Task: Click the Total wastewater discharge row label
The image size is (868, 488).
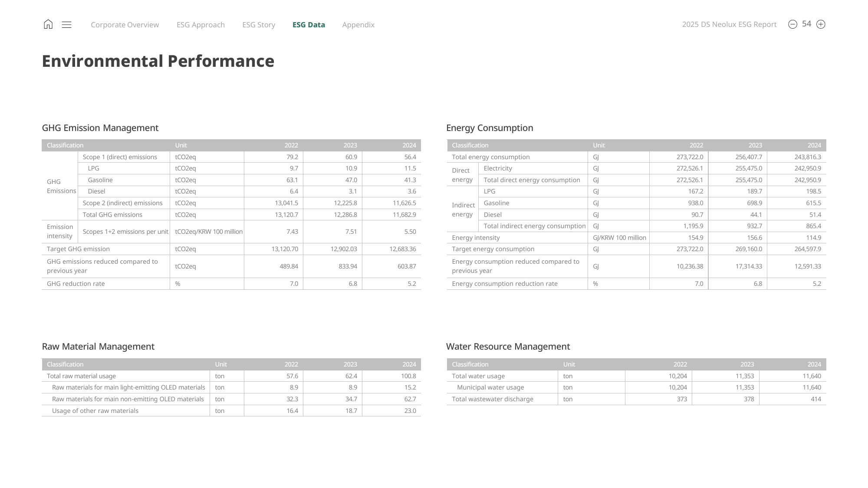Action: [x=493, y=399]
